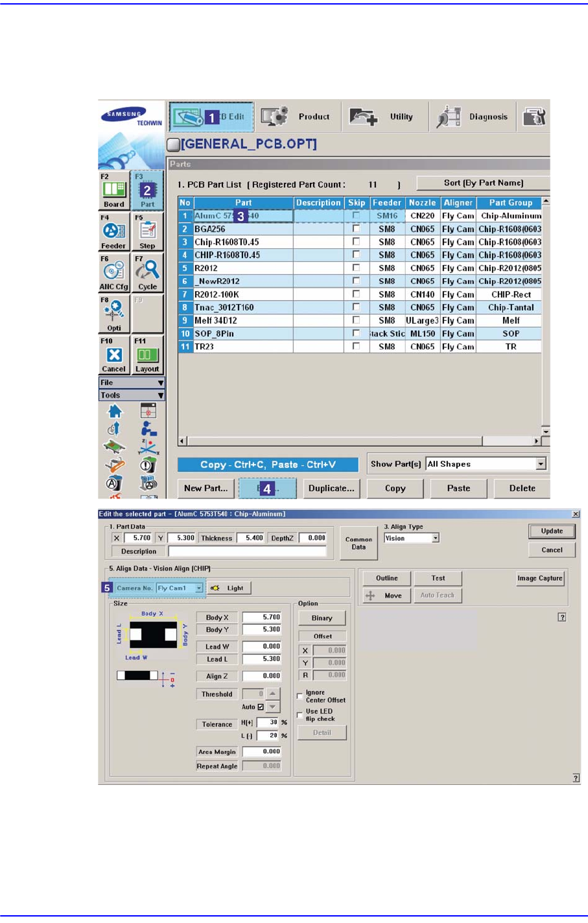Click the part list horizontal scrollbar
Screen dimensions: 588x923
coord(359,441)
